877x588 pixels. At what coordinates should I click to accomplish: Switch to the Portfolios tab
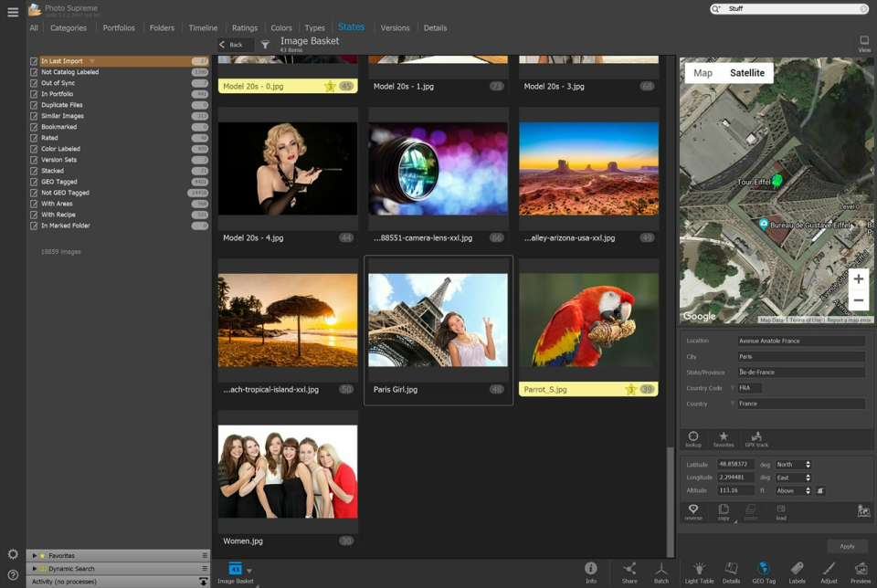(x=119, y=28)
